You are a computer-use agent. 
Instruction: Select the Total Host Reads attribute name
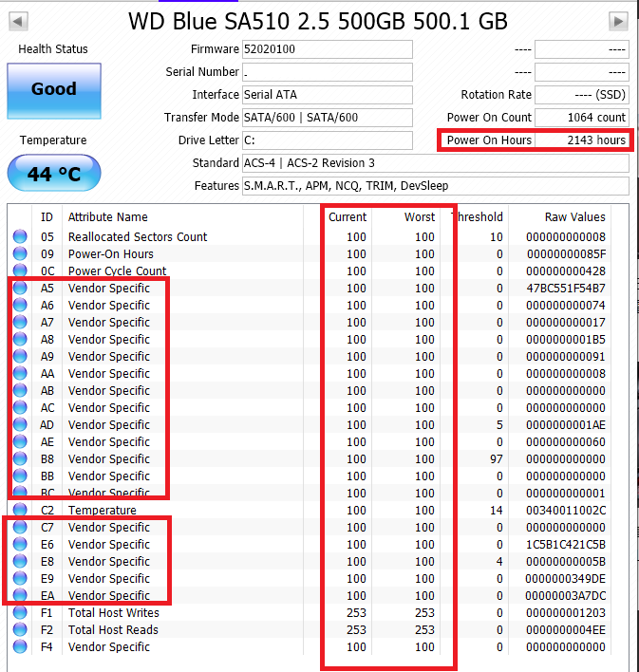[x=113, y=630]
